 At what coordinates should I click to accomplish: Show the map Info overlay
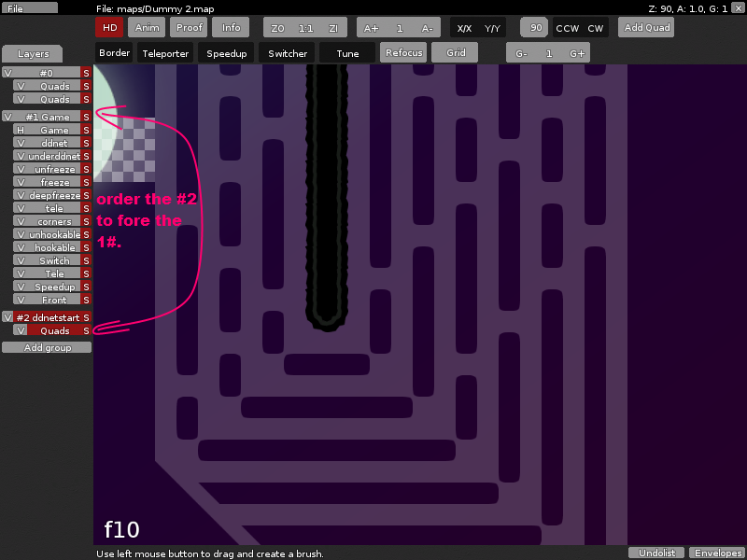(x=231, y=27)
